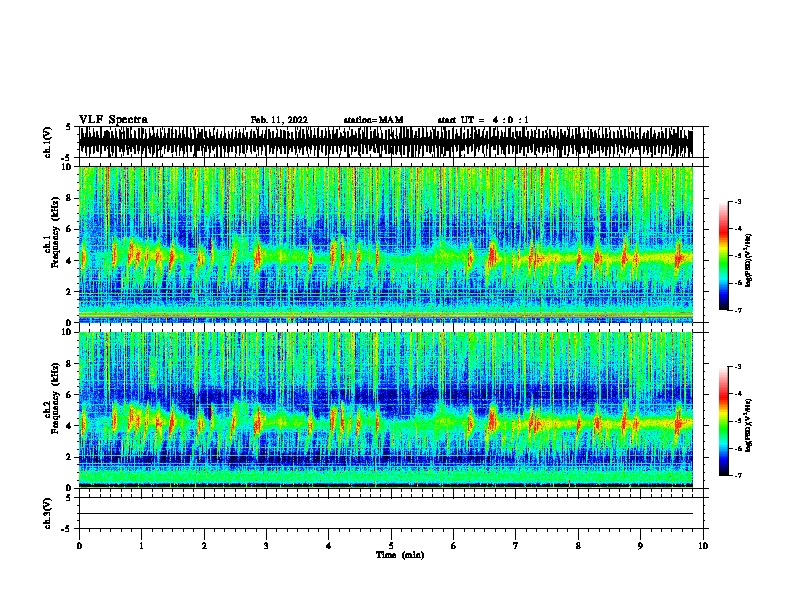The height and width of the screenshot is (612, 792).
Task: Click the flat ch.3 voltage trace
Action: [385, 514]
